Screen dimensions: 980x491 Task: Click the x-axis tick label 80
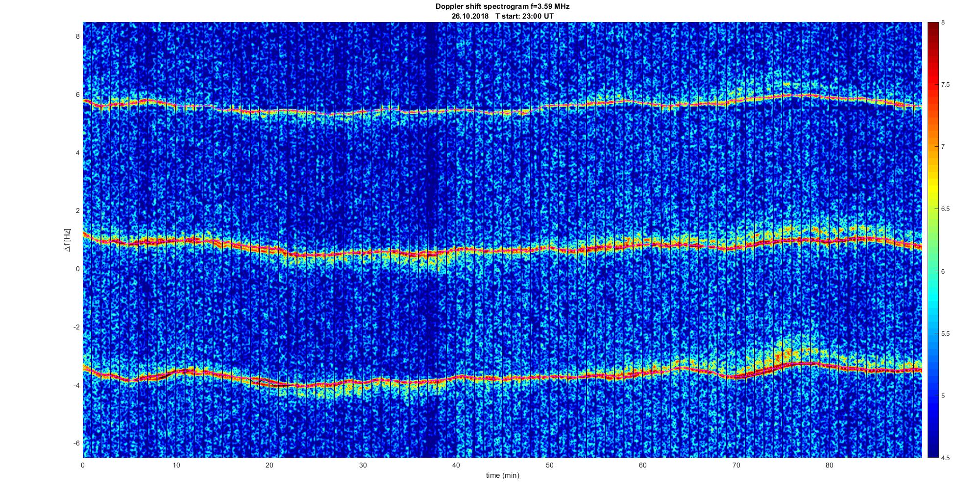click(830, 465)
